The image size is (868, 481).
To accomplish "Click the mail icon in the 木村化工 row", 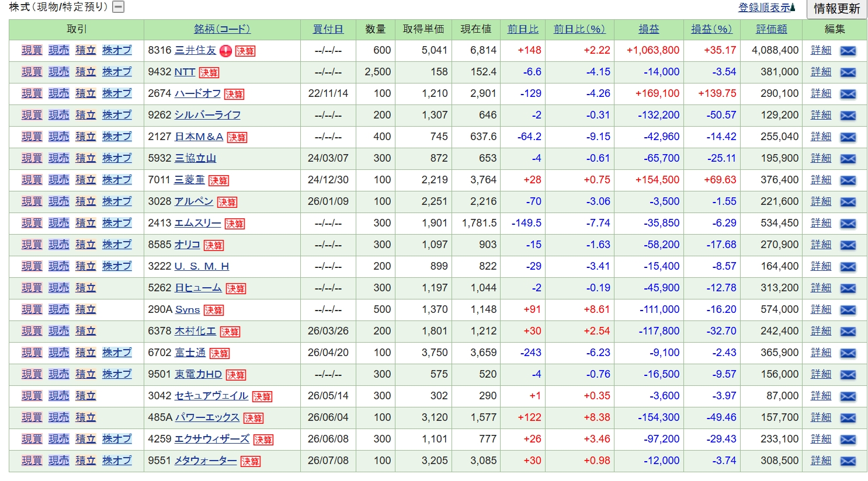I will tap(848, 332).
